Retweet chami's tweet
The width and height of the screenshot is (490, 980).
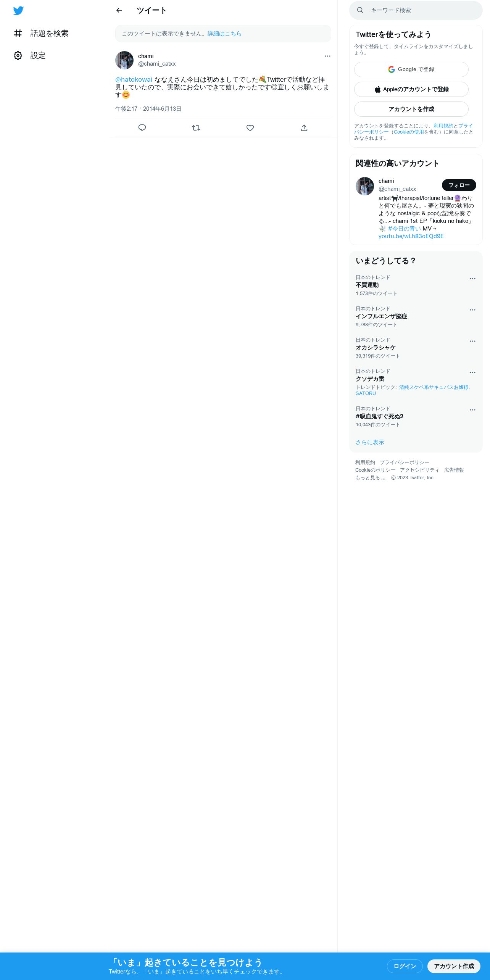click(196, 128)
